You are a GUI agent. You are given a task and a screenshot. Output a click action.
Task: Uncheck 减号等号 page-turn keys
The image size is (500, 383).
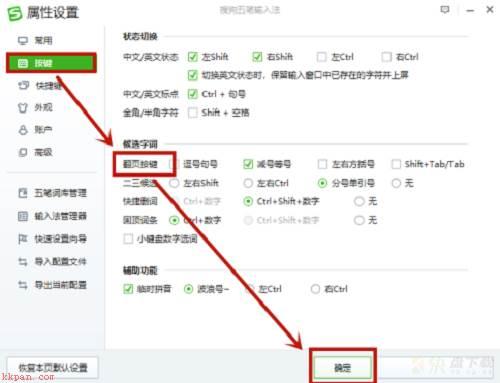pyautogui.click(x=248, y=164)
